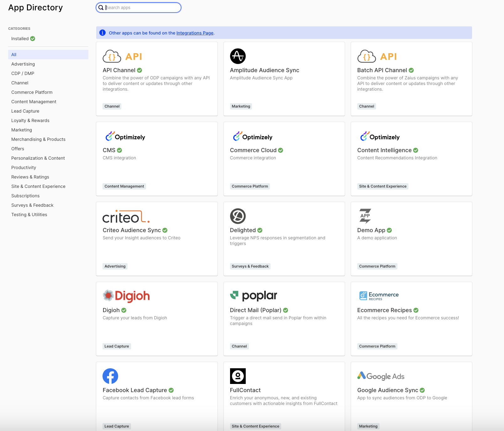The height and width of the screenshot is (431, 504).
Task: Click the Facebook logo icon
Action: [110, 376]
